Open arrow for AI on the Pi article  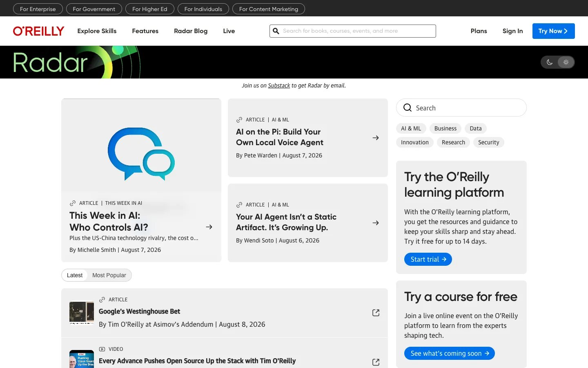(376, 138)
